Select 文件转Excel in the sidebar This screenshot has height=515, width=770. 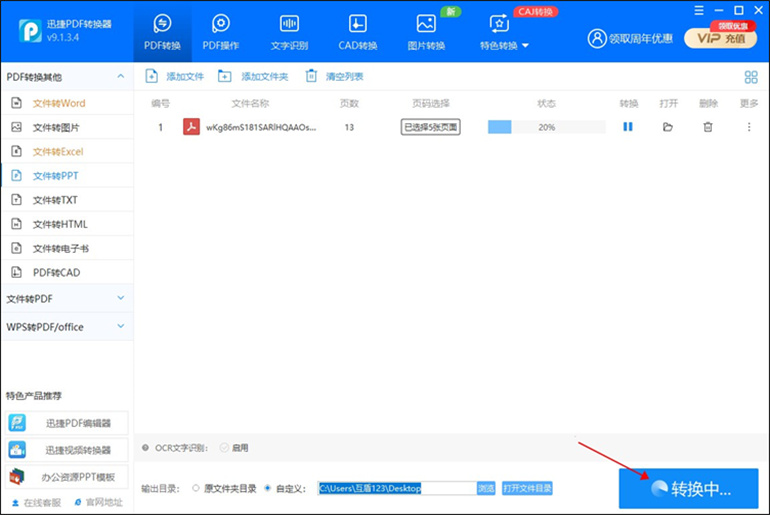coord(67,152)
